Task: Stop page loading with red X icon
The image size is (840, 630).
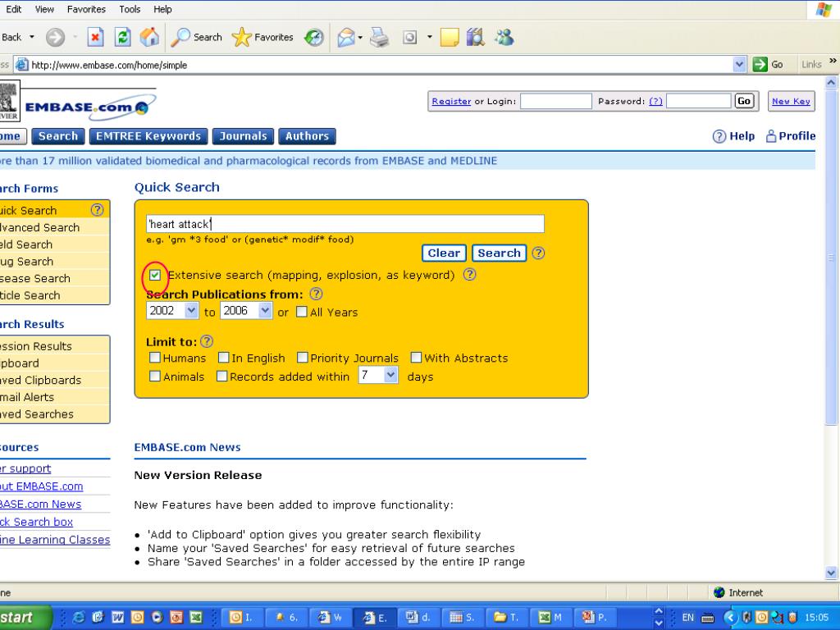Action: [x=95, y=37]
